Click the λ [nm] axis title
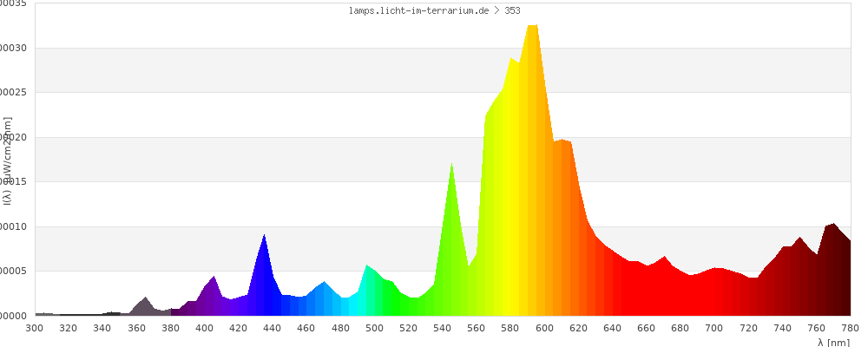Image resolution: width=868 pixels, height=347 pixels. [x=833, y=342]
